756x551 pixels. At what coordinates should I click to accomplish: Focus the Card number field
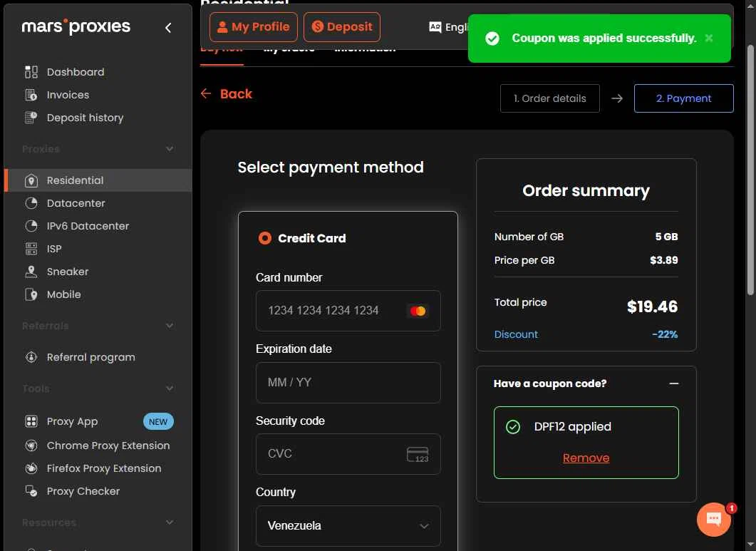348,311
